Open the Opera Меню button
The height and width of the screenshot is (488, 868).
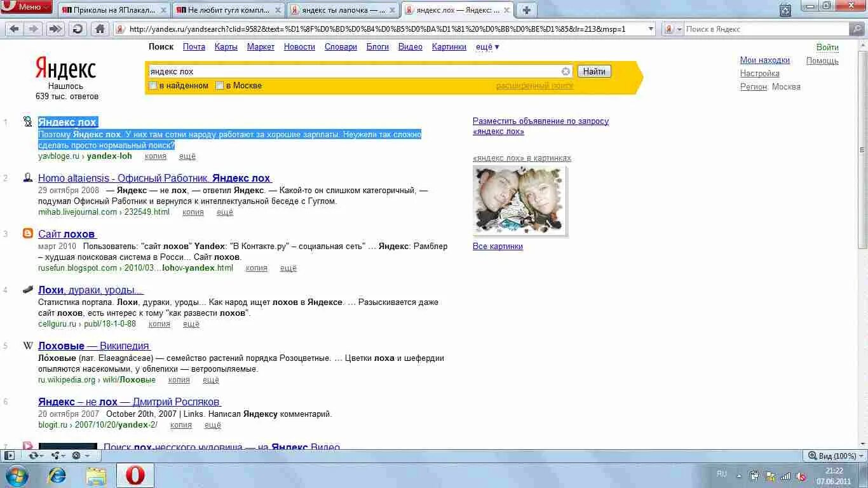27,7
